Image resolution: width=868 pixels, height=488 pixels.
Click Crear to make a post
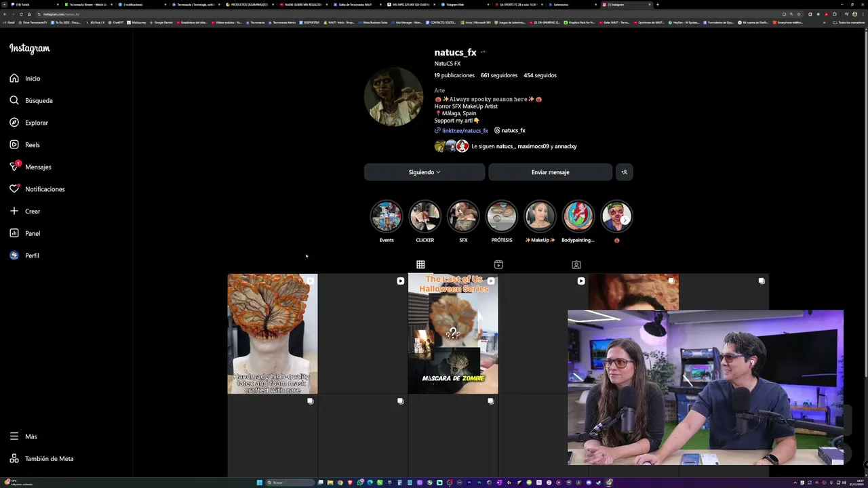pyautogui.click(x=25, y=211)
